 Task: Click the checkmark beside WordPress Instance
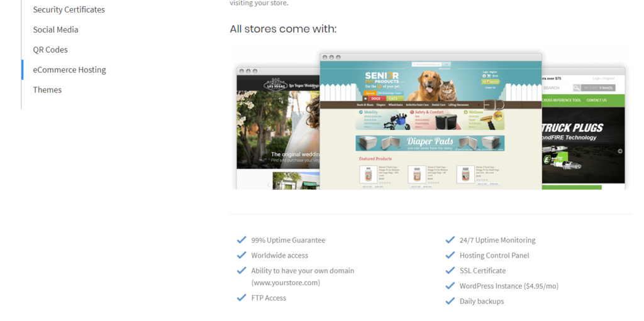point(450,286)
